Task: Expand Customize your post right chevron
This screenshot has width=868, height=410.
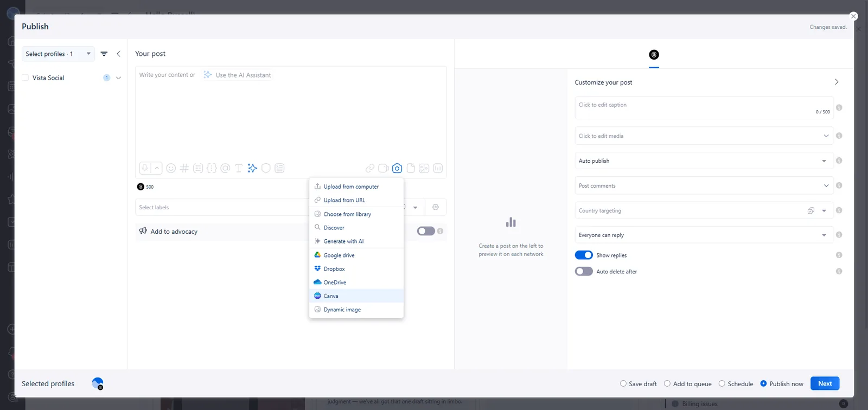Action: pyautogui.click(x=837, y=82)
